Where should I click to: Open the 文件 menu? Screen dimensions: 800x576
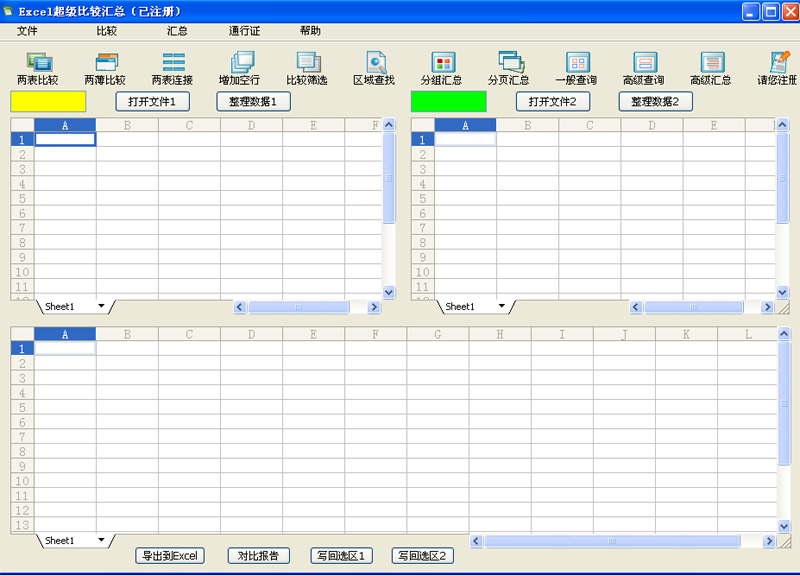[x=27, y=31]
